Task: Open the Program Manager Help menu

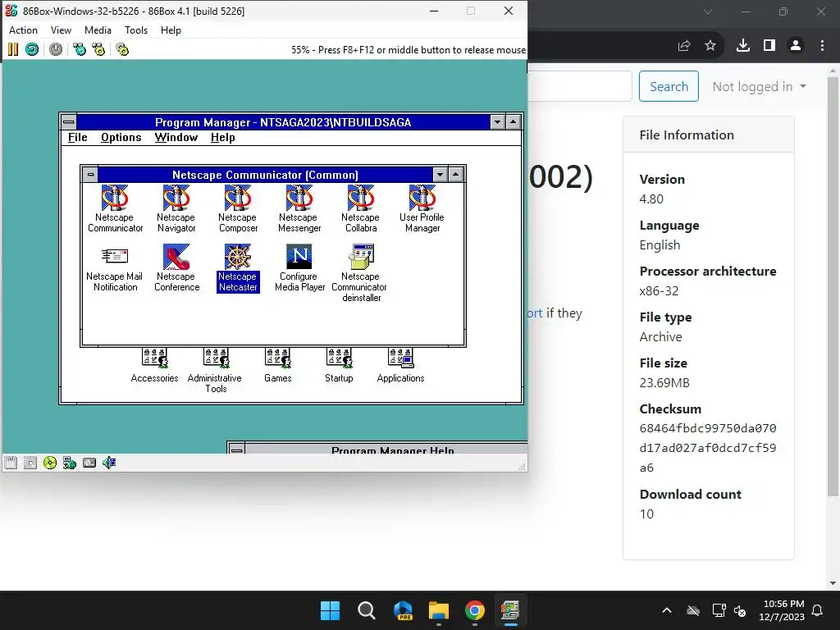Action: (223, 138)
